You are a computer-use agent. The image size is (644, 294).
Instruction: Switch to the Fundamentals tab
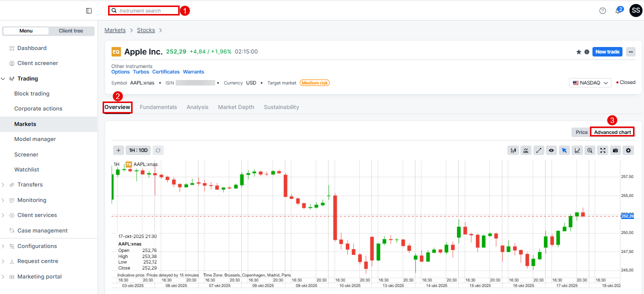point(158,107)
